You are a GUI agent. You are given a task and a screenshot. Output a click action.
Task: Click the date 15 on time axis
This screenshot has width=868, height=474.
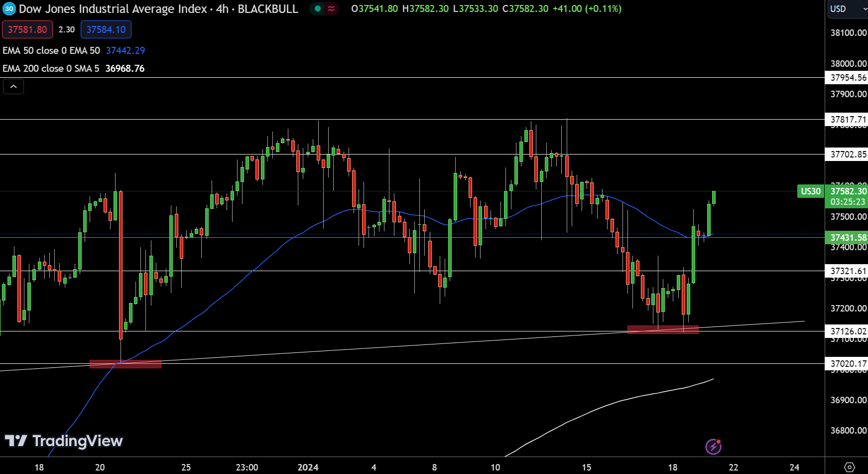pyautogui.click(x=587, y=468)
